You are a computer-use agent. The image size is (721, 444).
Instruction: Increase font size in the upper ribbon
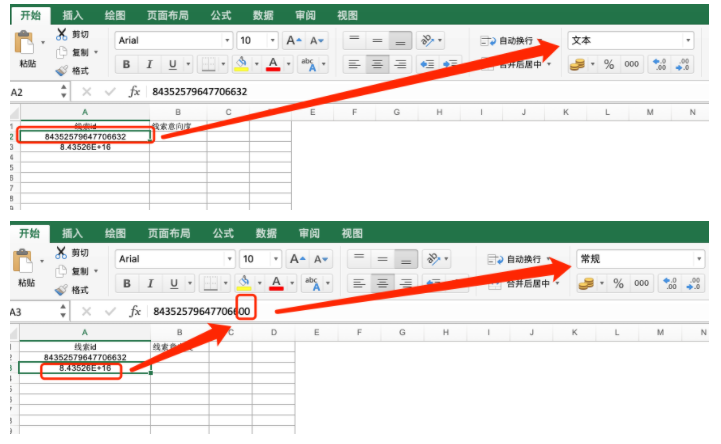coord(294,41)
